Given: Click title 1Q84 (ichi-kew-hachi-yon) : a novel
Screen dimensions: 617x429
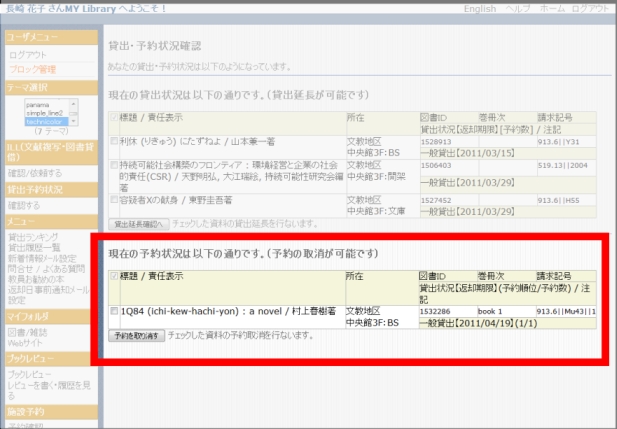Looking at the screenshot, I should coord(201,311).
